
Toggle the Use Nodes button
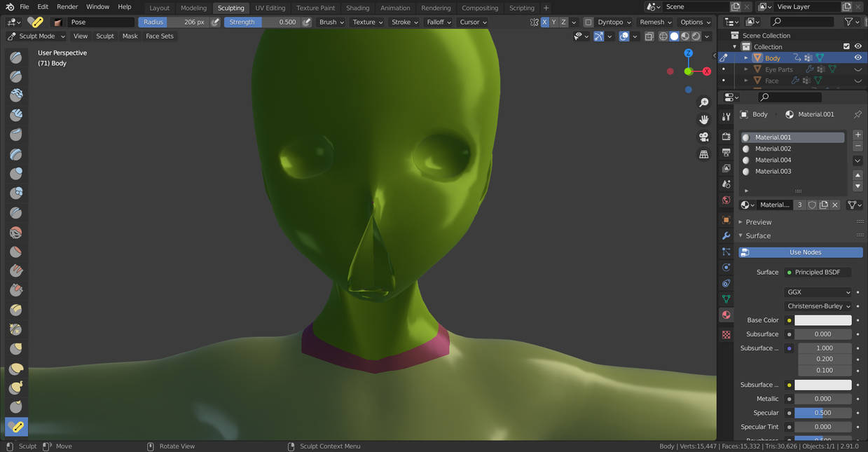click(x=801, y=252)
